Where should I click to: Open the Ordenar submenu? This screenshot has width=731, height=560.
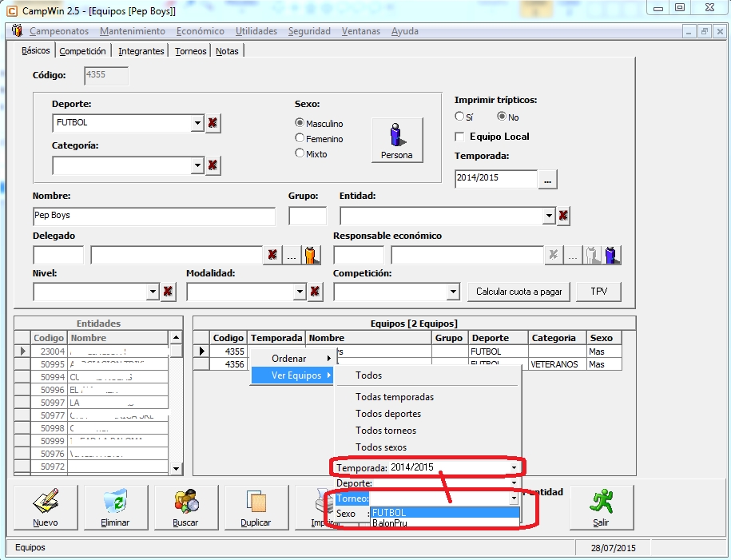tap(292, 359)
